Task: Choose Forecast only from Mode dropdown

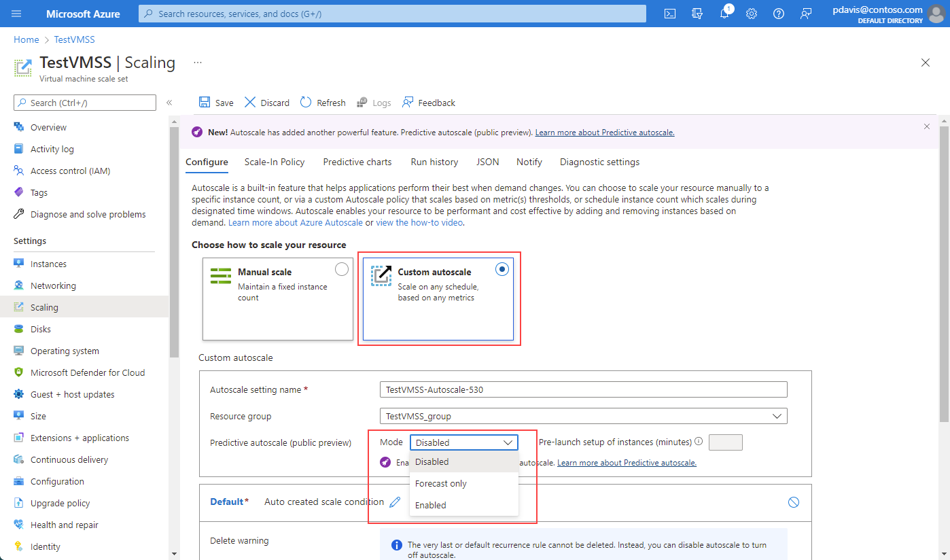Action: [x=441, y=483]
